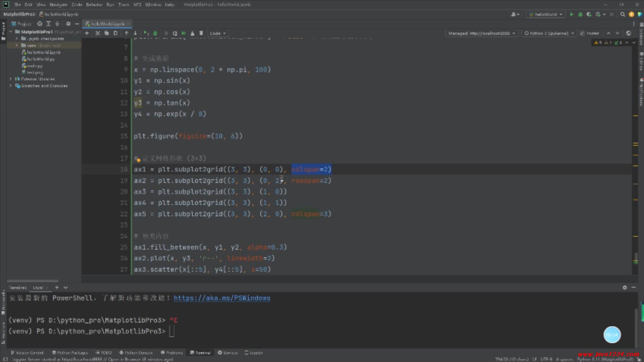The height and width of the screenshot is (362, 644).
Task: Click the cut cell scissors icon
Action: pos(98,33)
